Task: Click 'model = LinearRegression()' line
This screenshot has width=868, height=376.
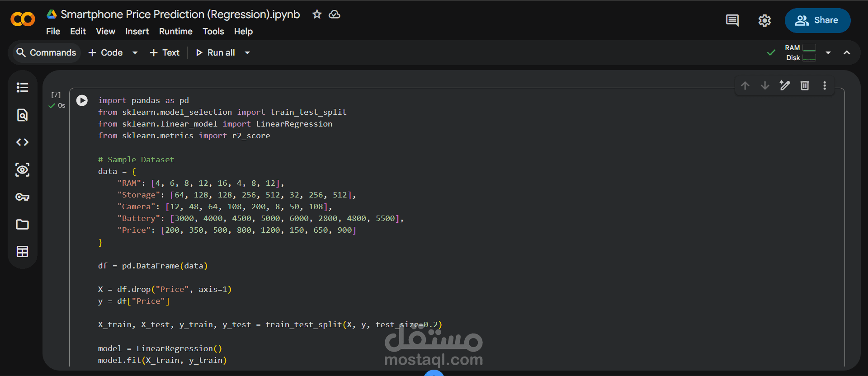Action: (160, 348)
